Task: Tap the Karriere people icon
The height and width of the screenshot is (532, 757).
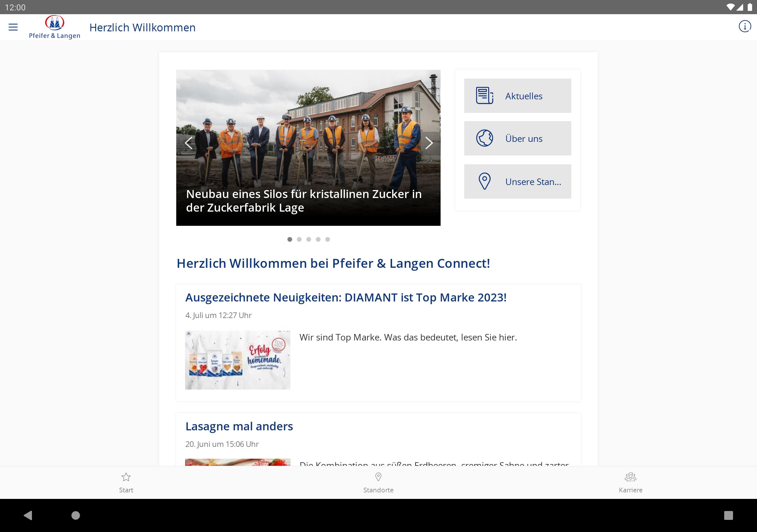Action: pyautogui.click(x=630, y=477)
